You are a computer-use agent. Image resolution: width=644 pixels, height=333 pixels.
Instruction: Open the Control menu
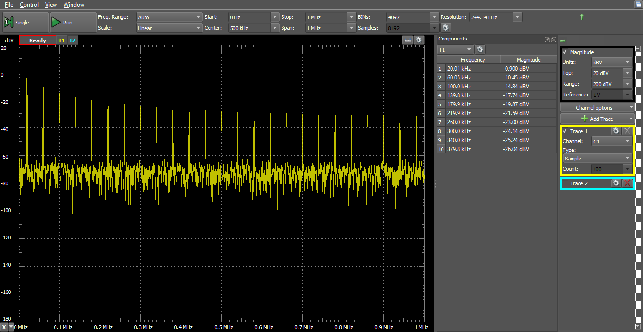coord(29,5)
